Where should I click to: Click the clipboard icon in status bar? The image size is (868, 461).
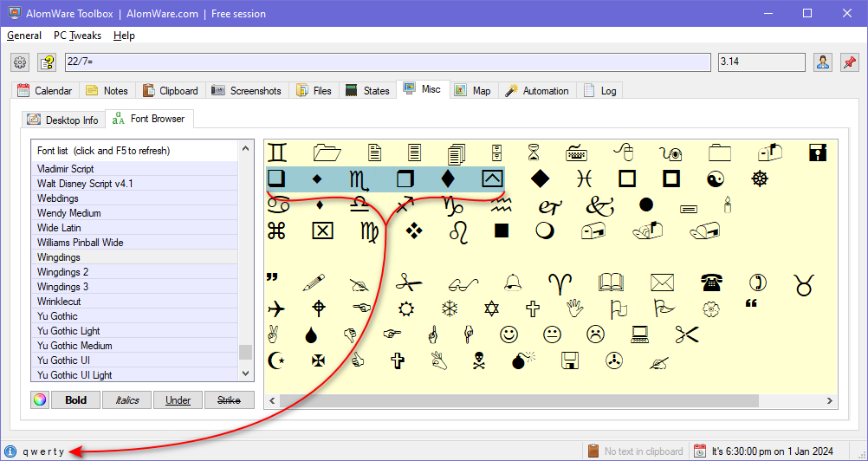593,451
